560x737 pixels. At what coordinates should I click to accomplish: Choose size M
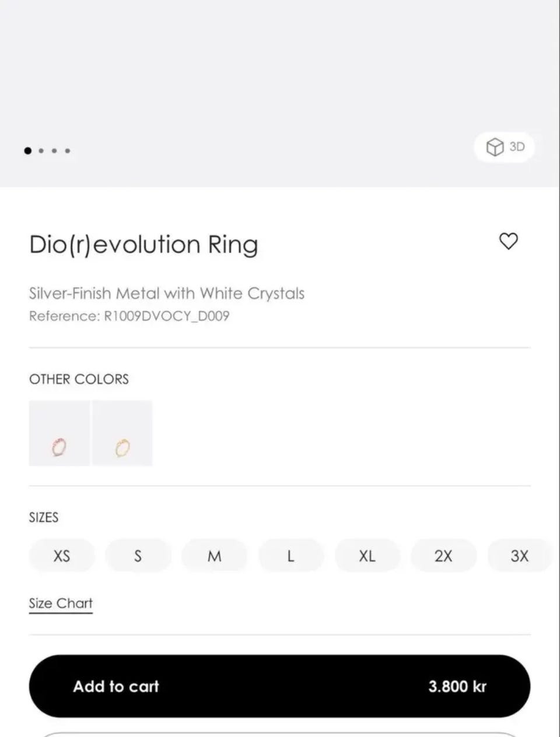pyautogui.click(x=215, y=556)
